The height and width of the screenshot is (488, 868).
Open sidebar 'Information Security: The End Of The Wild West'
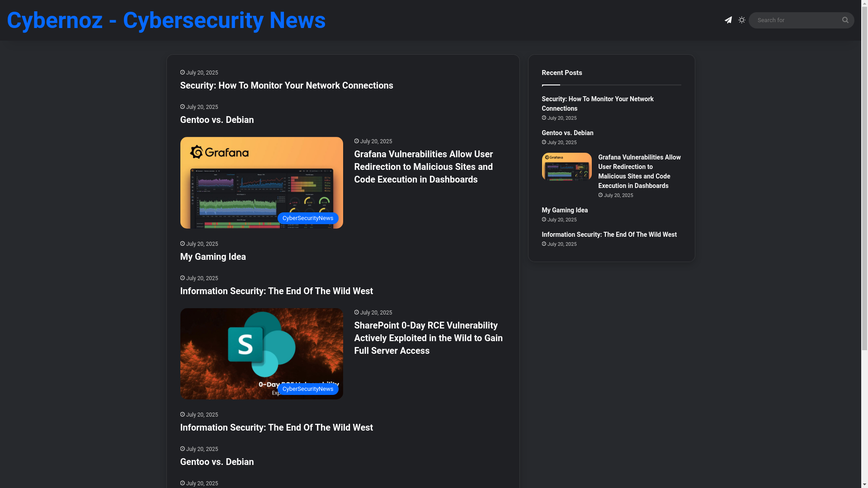click(609, 235)
